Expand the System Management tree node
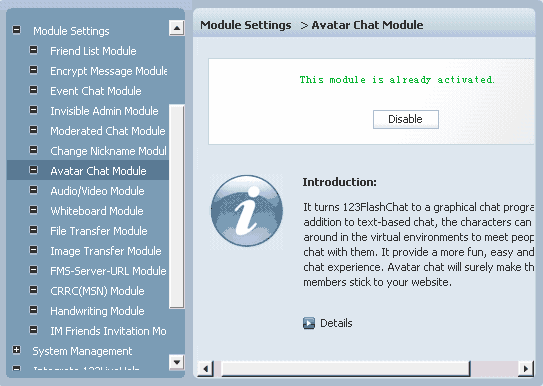The width and height of the screenshot is (543, 386). 16,350
